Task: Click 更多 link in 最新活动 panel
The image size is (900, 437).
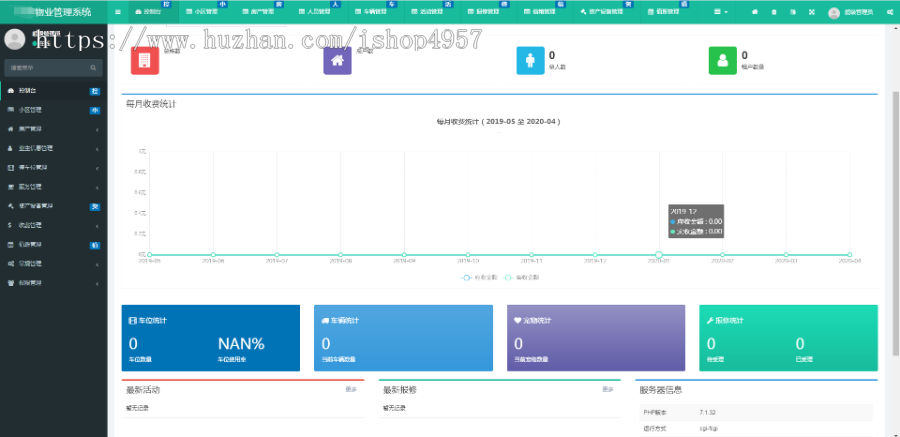Action: point(351,389)
